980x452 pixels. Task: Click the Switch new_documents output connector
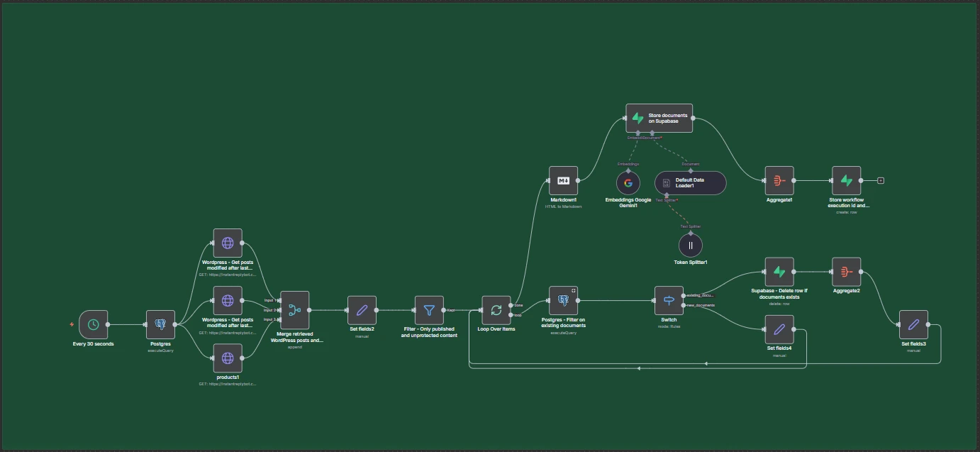(684, 306)
